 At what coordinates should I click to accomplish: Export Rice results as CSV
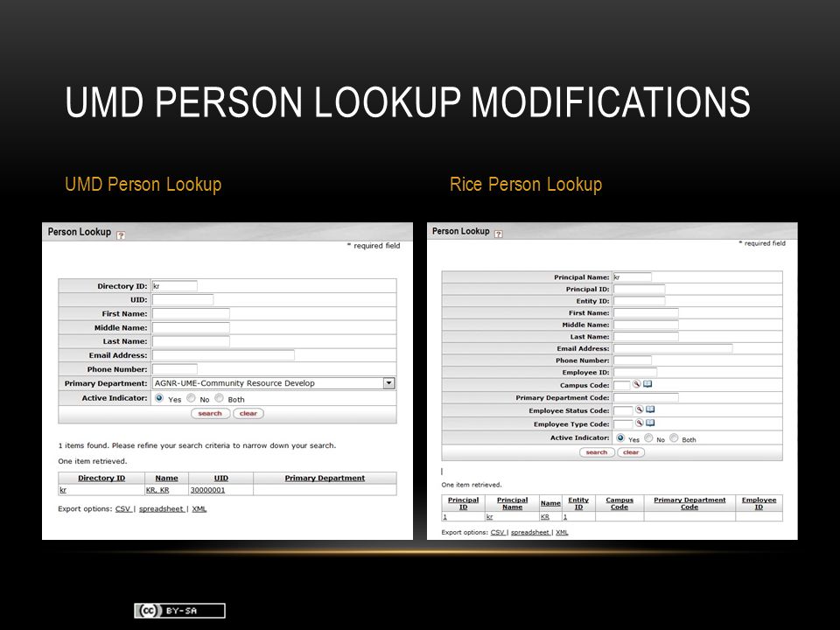click(498, 533)
